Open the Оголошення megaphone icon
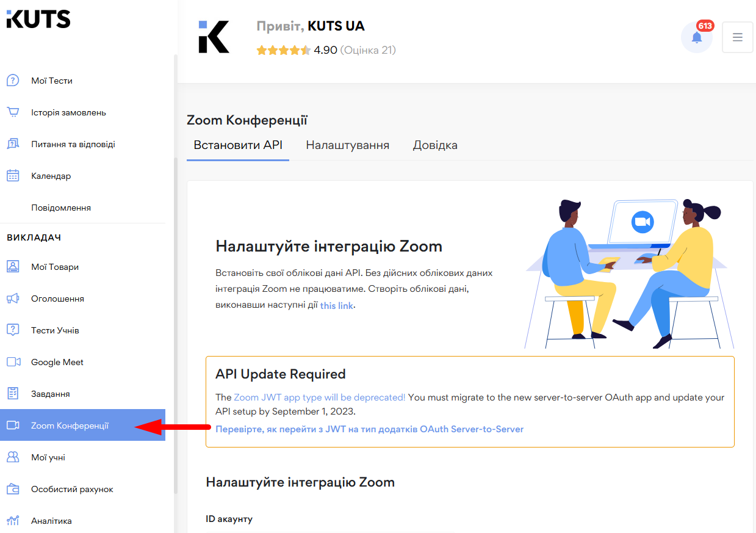The height and width of the screenshot is (533, 756). 13,298
